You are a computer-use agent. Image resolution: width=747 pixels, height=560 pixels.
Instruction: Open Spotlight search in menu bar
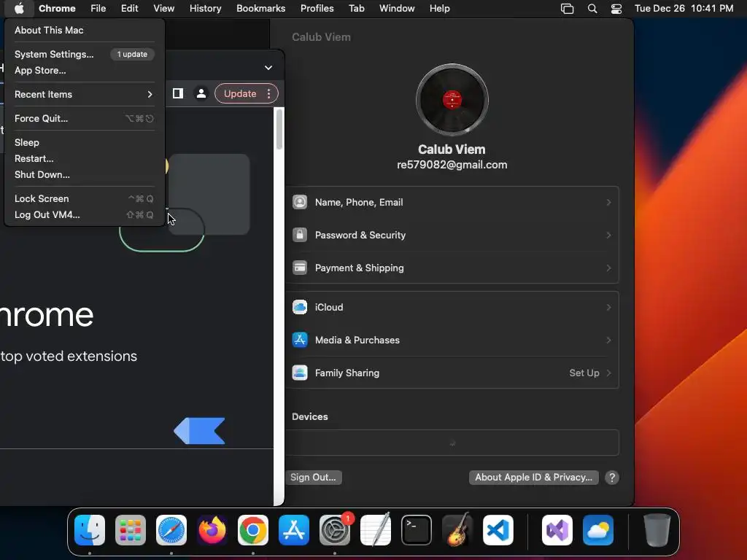(x=592, y=9)
